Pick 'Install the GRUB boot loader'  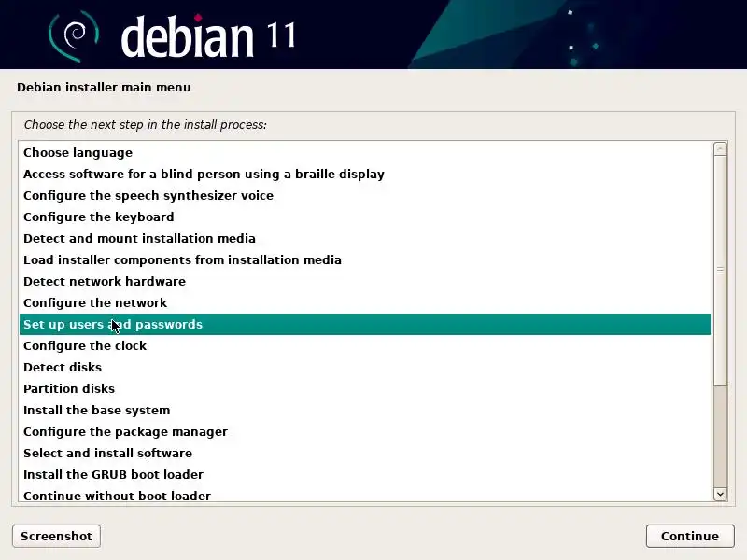pos(365,474)
